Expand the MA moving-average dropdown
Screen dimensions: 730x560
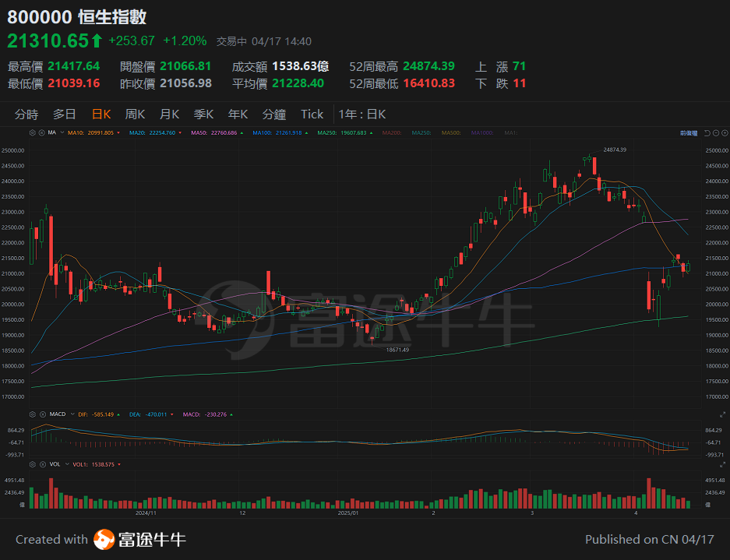click(61, 132)
